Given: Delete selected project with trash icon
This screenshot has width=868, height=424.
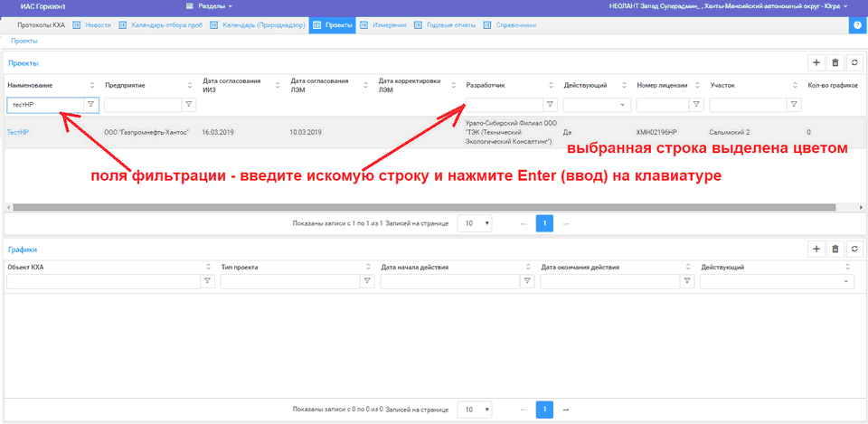Looking at the screenshot, I should 835,63.
